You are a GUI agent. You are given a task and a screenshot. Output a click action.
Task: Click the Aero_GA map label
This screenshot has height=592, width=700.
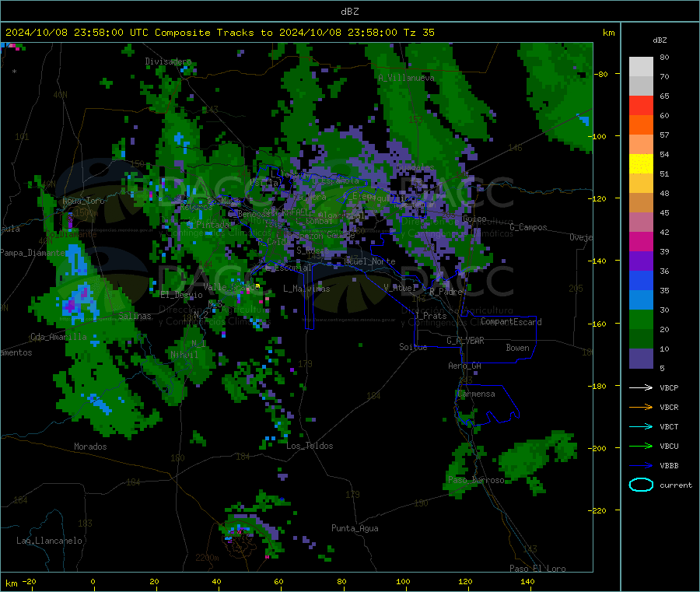[x=464, y=366]
